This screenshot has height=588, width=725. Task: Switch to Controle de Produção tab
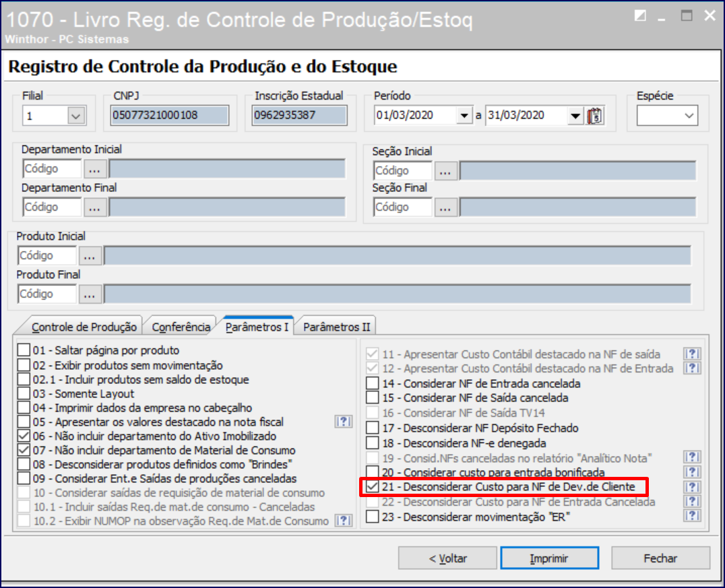coord(84,327)
